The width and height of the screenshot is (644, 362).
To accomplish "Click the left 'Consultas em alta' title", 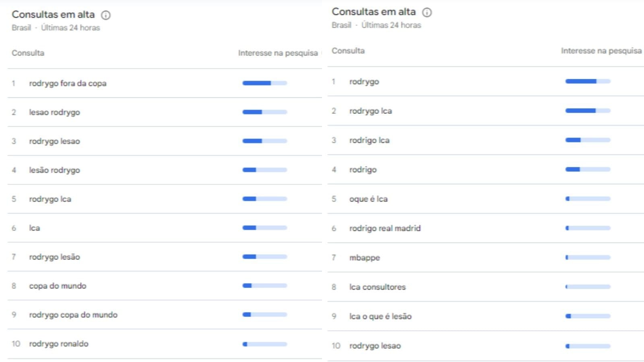I will coord(53,14).
